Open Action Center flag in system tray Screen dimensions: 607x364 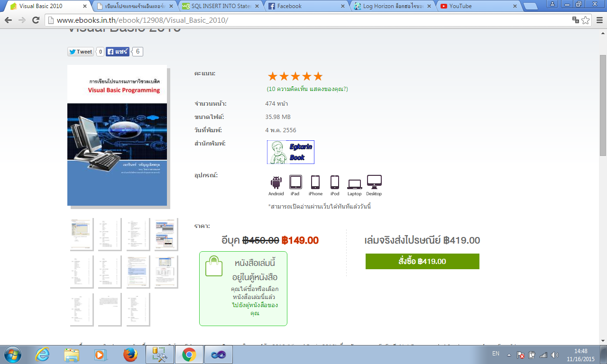coord(521,355)
